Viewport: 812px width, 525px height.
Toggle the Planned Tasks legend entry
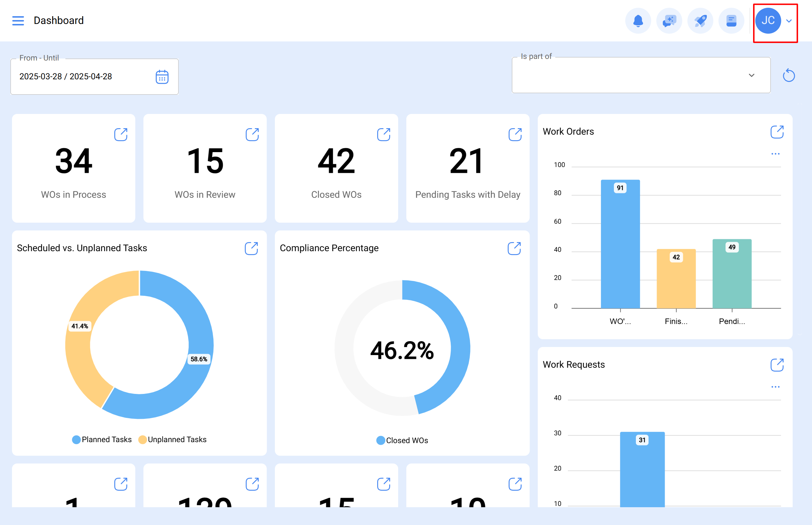(102, 440)
